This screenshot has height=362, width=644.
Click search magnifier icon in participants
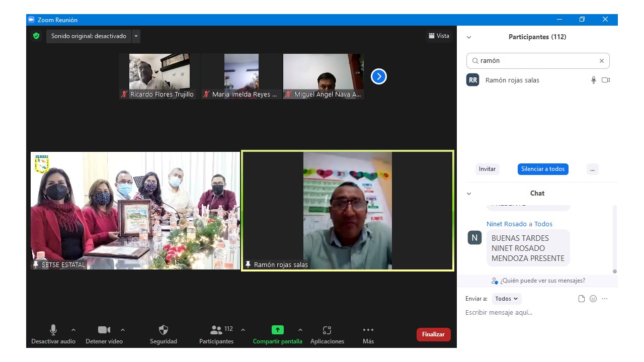pyautogui.click(x=475, y=61)
